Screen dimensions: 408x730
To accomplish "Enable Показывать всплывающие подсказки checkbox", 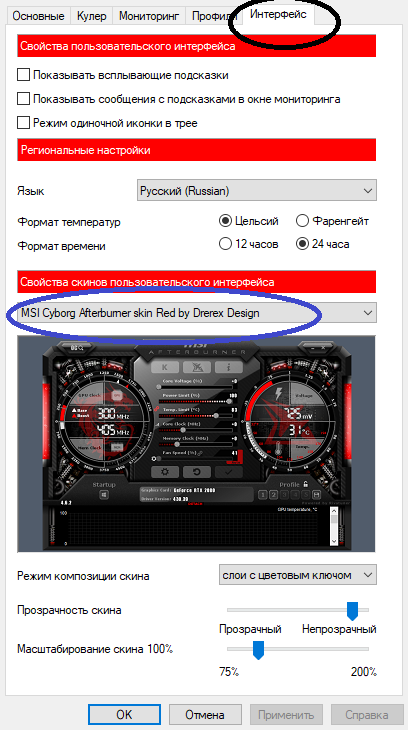I will [x=123, y=74].
